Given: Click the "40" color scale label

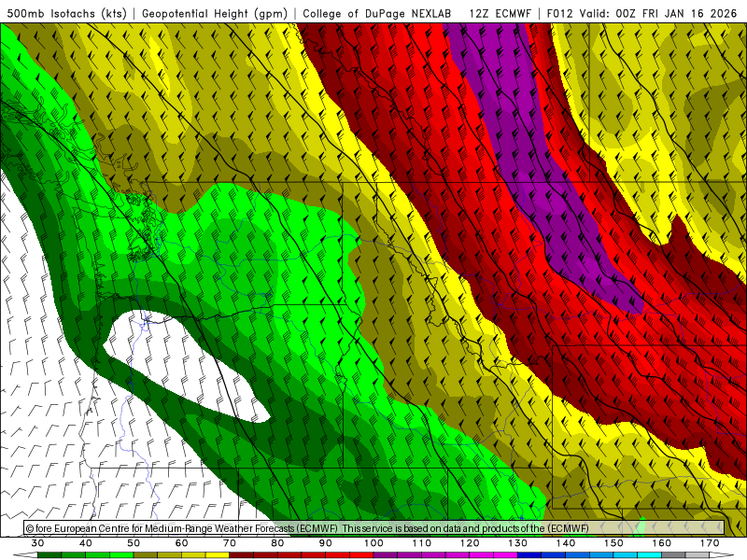Looking at the screenshot, I should [x=86, y=543].
